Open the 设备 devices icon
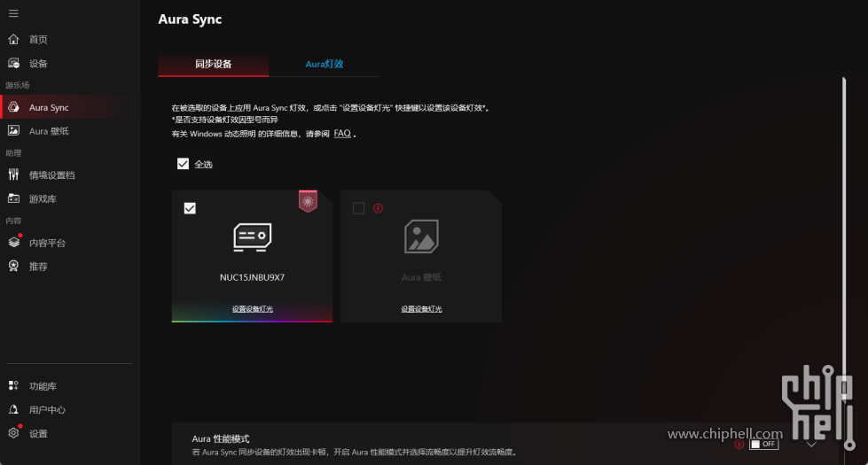This screenshot has height=465, width=868. [13, 64]
